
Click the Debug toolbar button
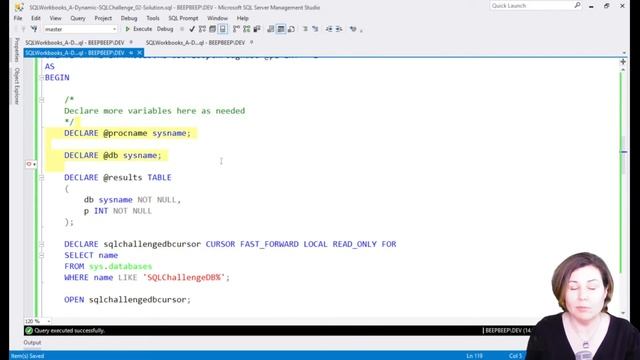[165, 29]
